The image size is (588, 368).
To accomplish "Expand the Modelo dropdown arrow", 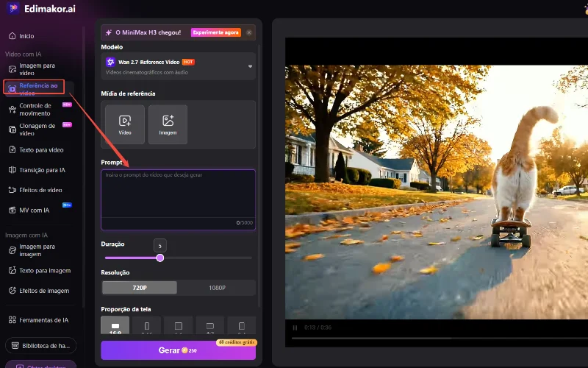I will coord(250,66).
